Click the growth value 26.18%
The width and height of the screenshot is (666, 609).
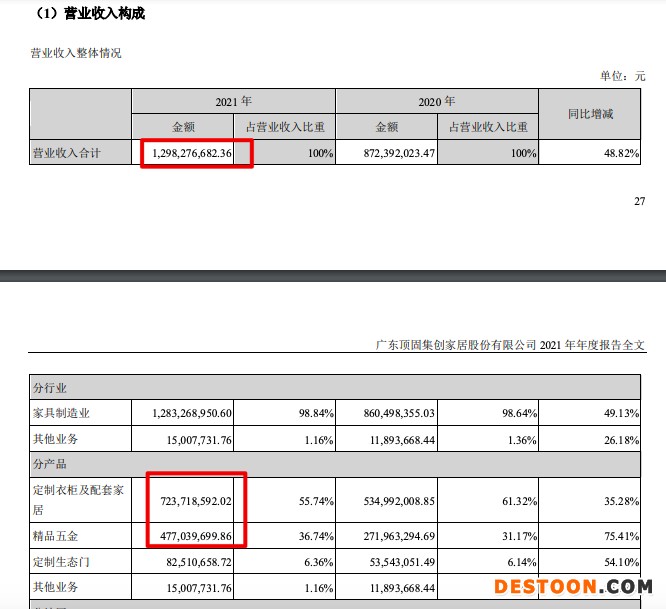tap(621, 440)
